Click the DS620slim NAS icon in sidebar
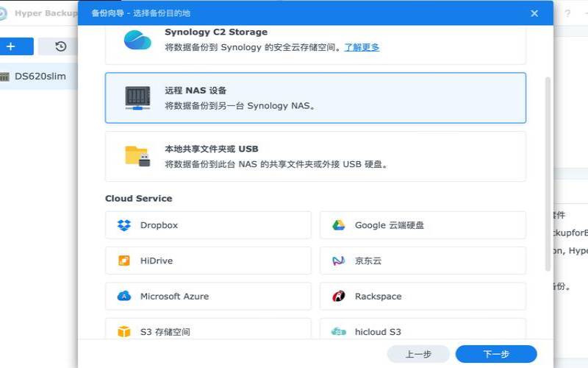588x368 pixels. (4, 77)
